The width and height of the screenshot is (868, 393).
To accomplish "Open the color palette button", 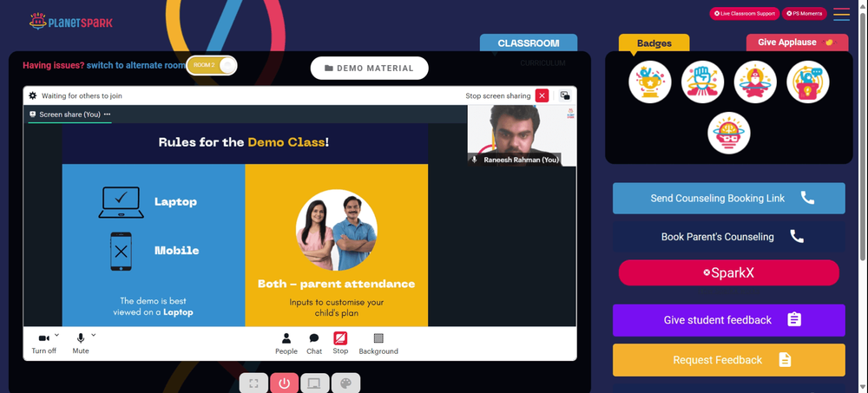I will click(345, 383).
